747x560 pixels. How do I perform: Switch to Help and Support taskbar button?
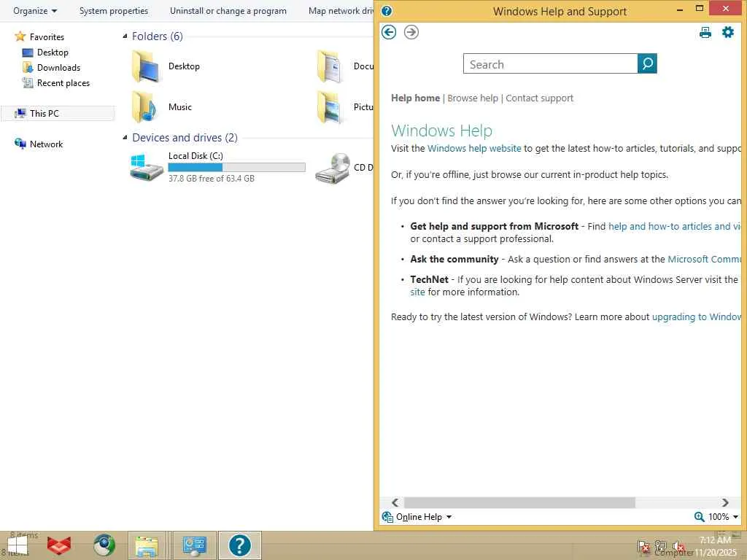click(239, 545)
